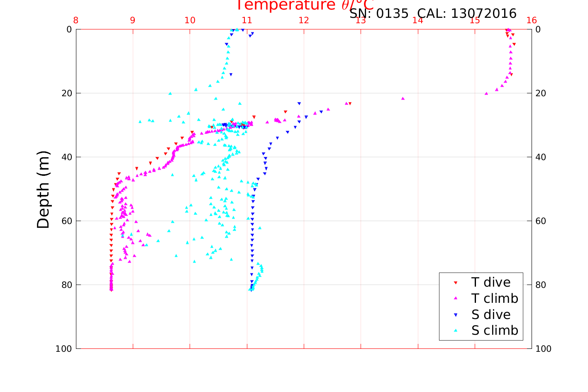The image size is (588, 392).
Task: Click left depth tick label 60
Action: [66, 221]
